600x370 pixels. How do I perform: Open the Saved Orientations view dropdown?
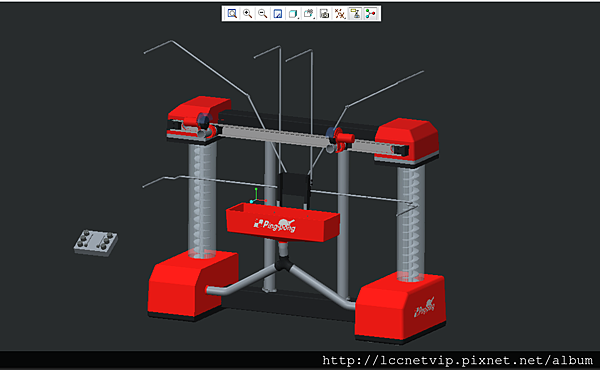308,14
